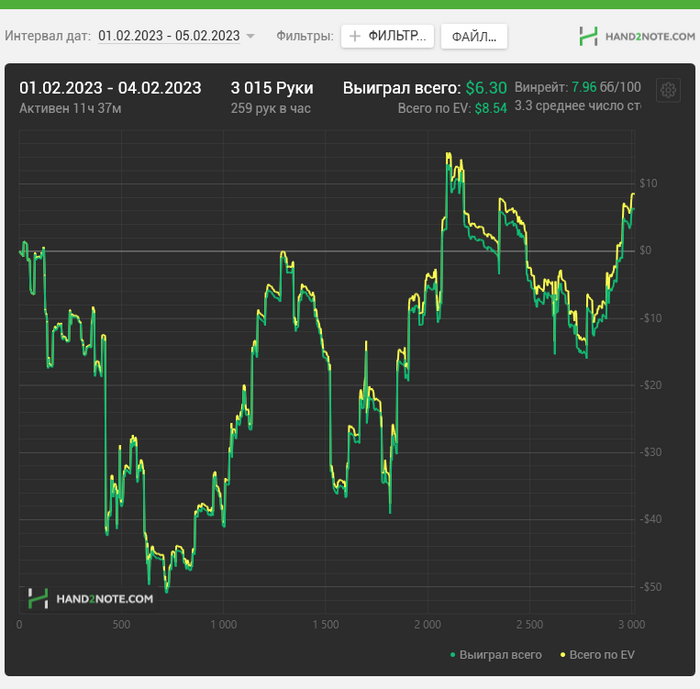Toggle the Выиграл всего legend series
This screenshot has height=689, width=700.
click(496, 655)
